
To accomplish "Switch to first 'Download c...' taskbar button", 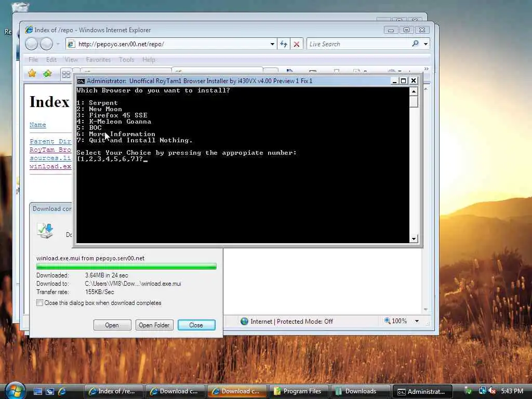I will click(x=175, y=391).
